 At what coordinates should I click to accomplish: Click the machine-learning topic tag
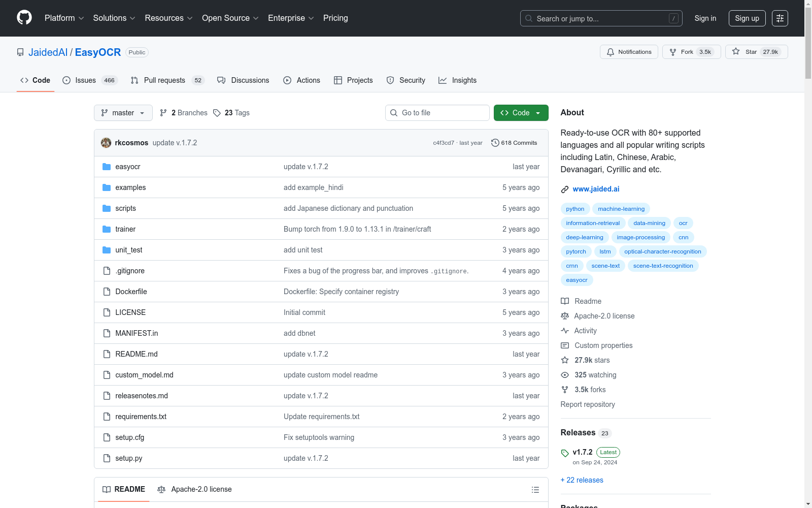[x=621, y=209]
